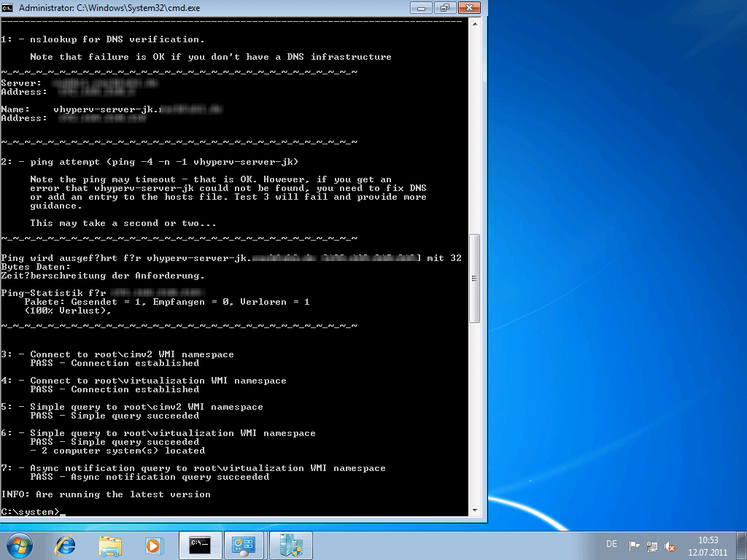Viewport: 747px width, 560px height.
Task: Click 'PASS - Async notification query succeeded'
Action: point(150,477)
